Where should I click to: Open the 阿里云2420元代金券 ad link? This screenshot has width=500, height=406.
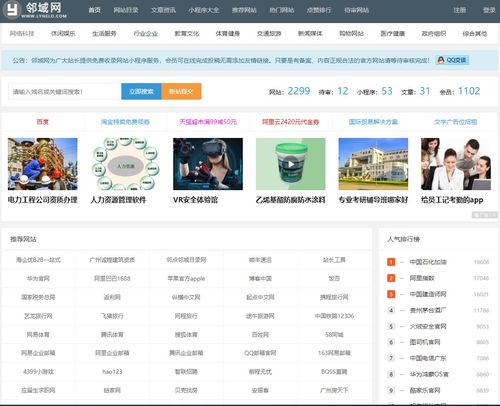pyautogui.click(x=291, y=122)
